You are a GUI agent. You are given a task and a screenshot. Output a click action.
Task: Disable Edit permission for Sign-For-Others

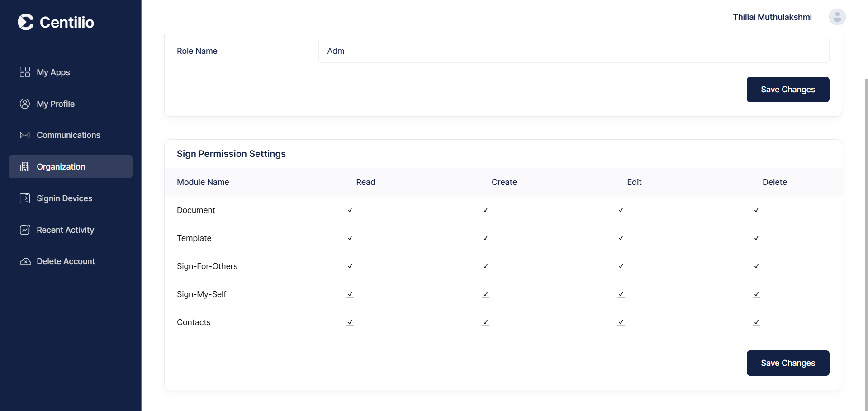(x=621, y=265)
